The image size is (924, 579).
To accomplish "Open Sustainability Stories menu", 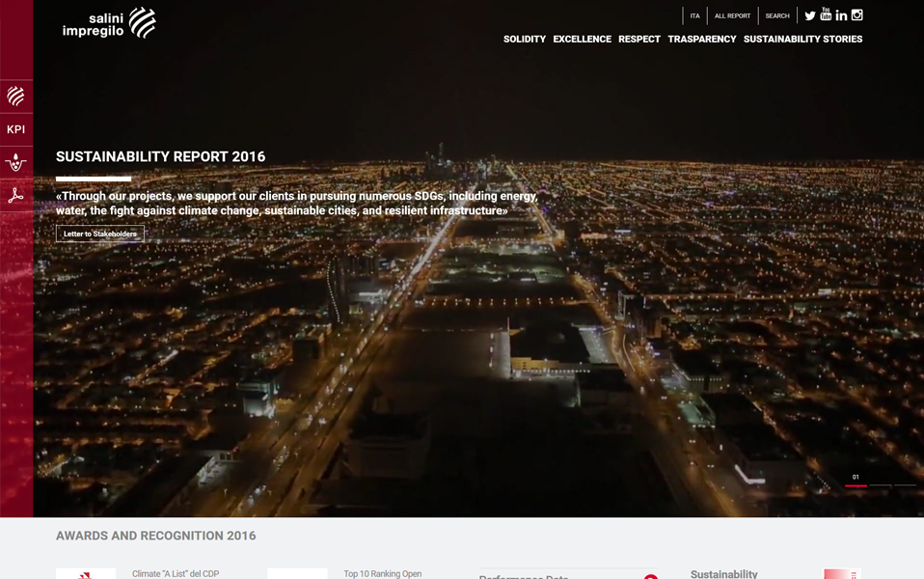I will (x=802, y=40).
